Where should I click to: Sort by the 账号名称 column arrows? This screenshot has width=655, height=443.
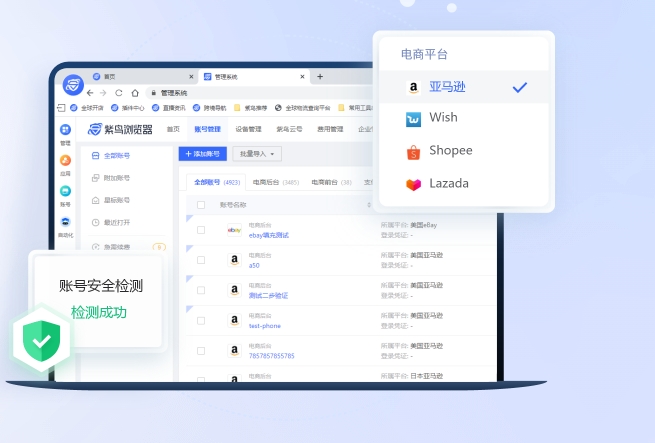(x=369, y=205)
